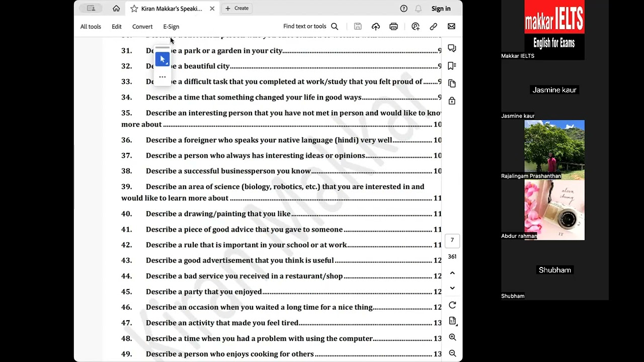The width and height of the screenshot is (644, 362).
Task: Open the Help question mark menu
Action: [x=404, y=9]
